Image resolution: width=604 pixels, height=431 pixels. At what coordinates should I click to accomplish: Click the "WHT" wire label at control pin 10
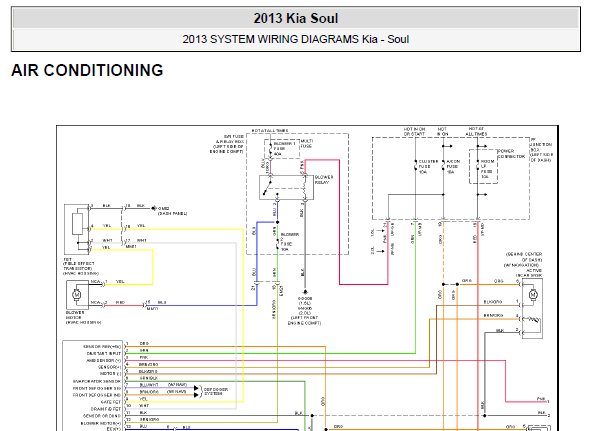pos(144,406)
